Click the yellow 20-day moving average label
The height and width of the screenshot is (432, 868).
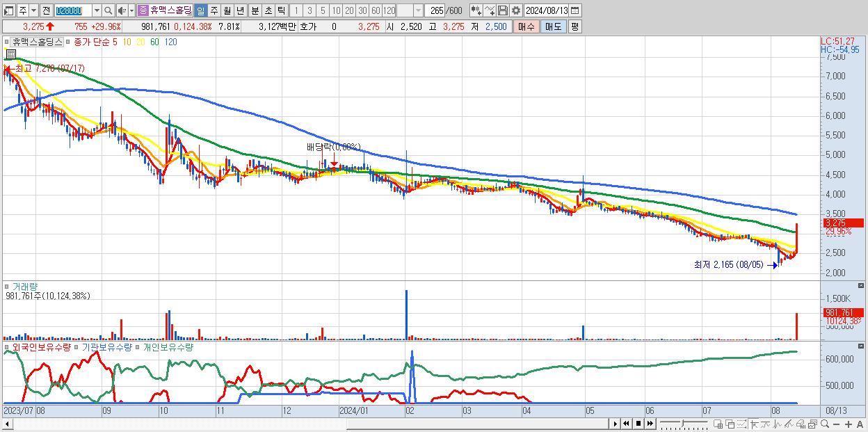(x=140, y=42)
